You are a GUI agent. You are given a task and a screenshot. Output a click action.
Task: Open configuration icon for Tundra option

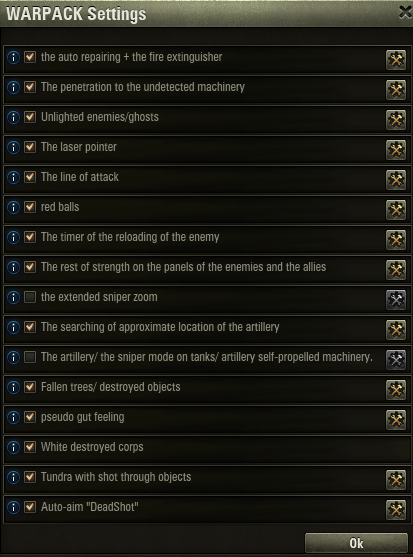point(396,480)
